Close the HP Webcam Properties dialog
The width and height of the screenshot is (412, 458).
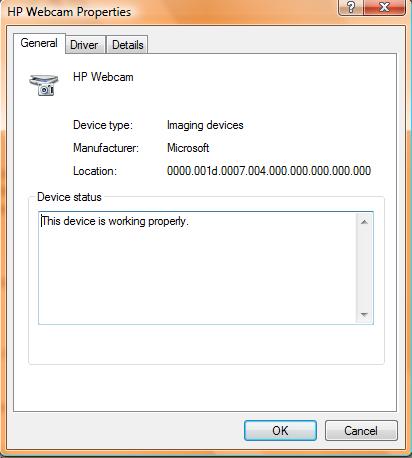[x=384, y=7]
